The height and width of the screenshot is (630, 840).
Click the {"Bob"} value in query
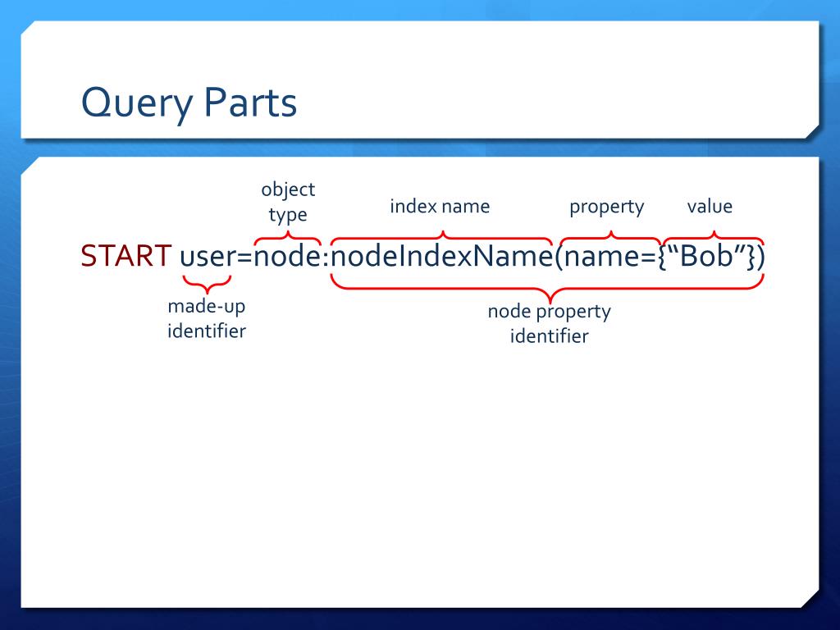(706, 256)
